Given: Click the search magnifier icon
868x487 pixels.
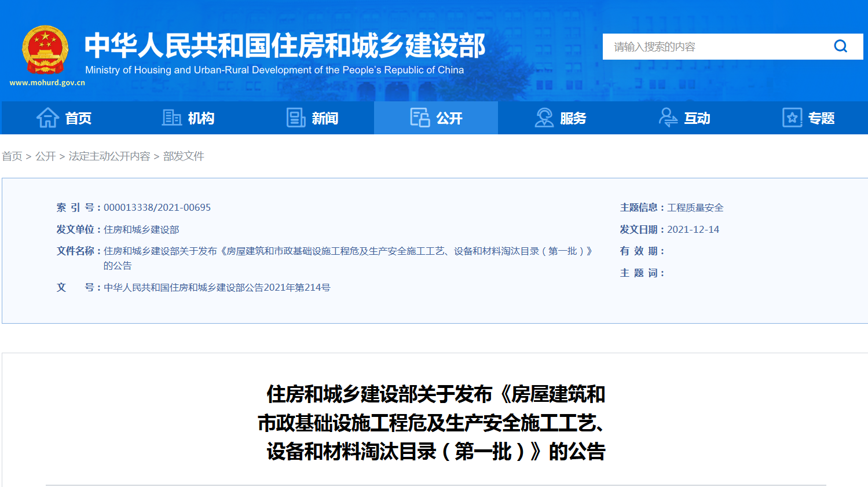Looking at the screenshot, I should 840,46.
